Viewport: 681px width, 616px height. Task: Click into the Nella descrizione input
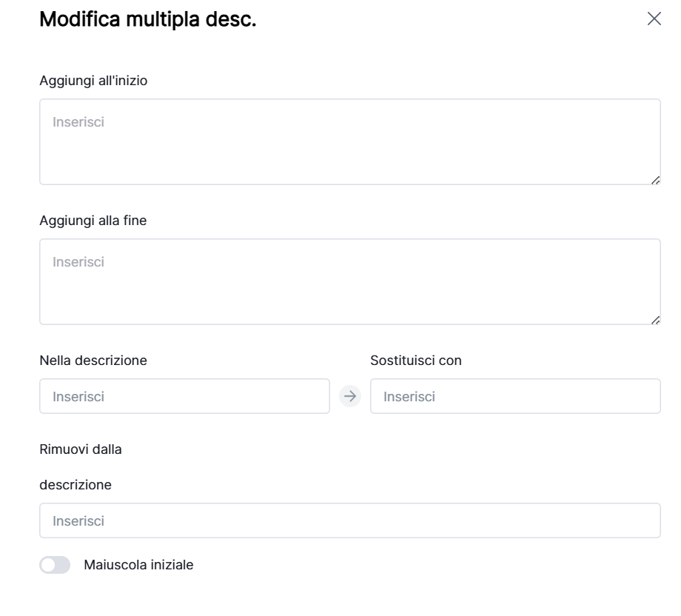(x=184, y=396)
